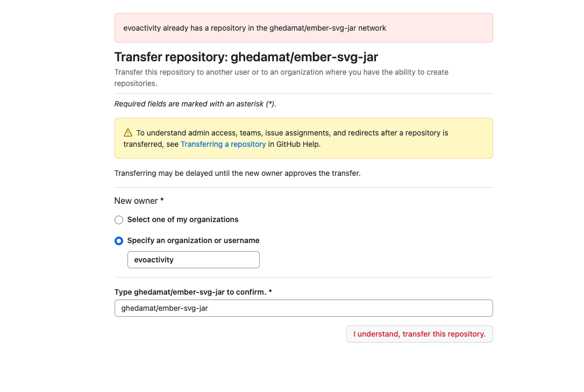Select the text "evoactivity" in the field
The height and width of the screenshot is (392, 584).
tap(154, 260)
